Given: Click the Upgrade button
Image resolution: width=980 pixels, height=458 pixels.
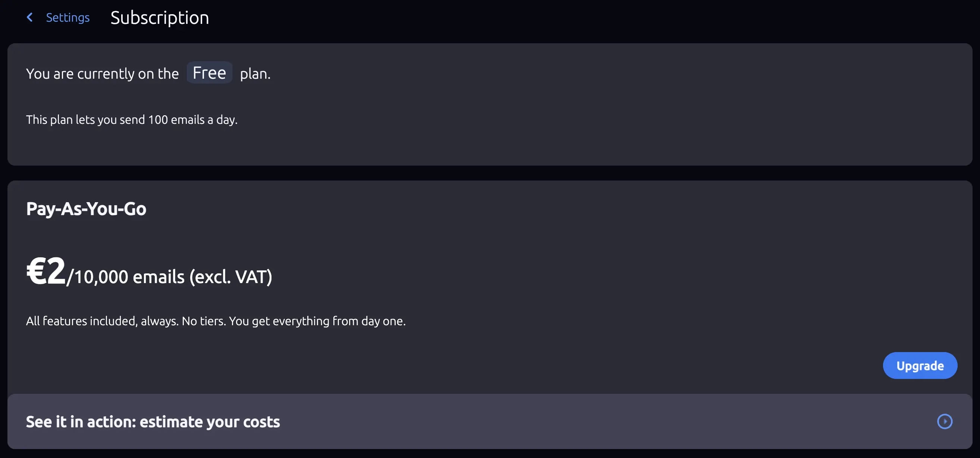Looking at the screenshot, I should [x=920, y=365].
